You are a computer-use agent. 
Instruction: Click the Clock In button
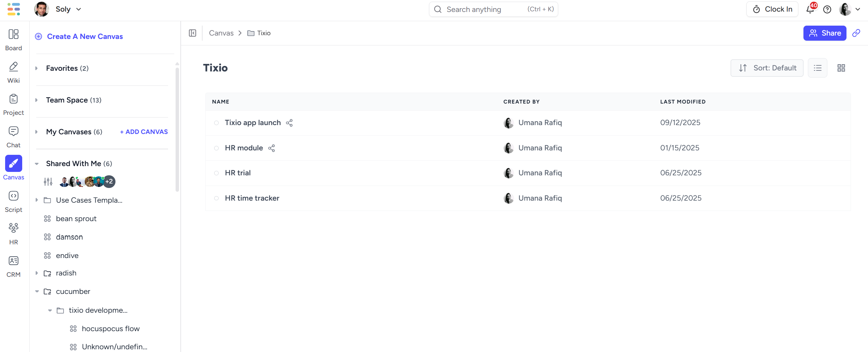click(x=772, y=9)
